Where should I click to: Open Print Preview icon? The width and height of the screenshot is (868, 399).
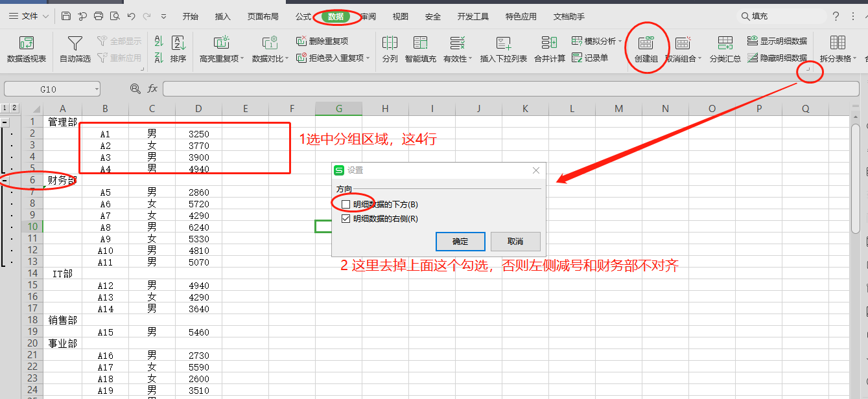[x=115, y=16]
